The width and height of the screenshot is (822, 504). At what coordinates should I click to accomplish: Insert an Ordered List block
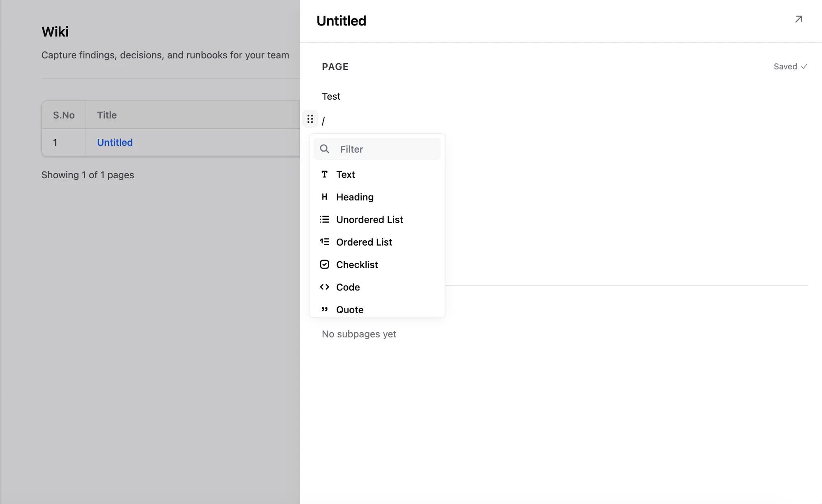click(377, 242)
